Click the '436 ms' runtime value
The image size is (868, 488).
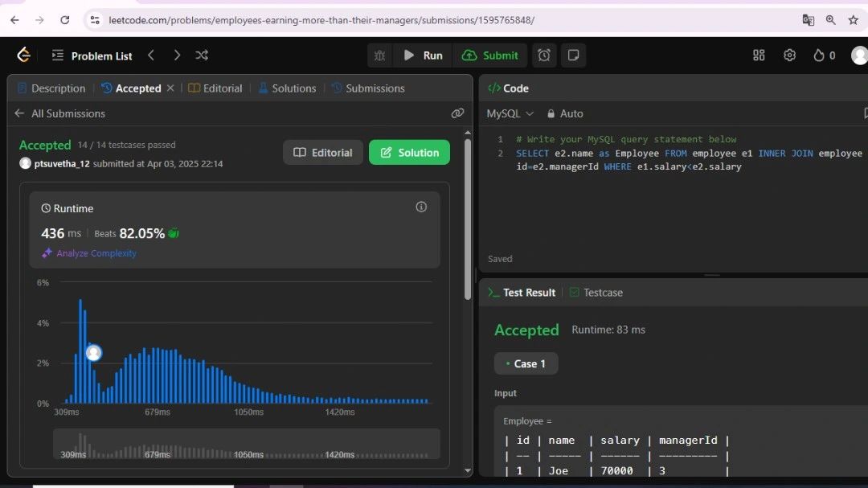(61, 233)
